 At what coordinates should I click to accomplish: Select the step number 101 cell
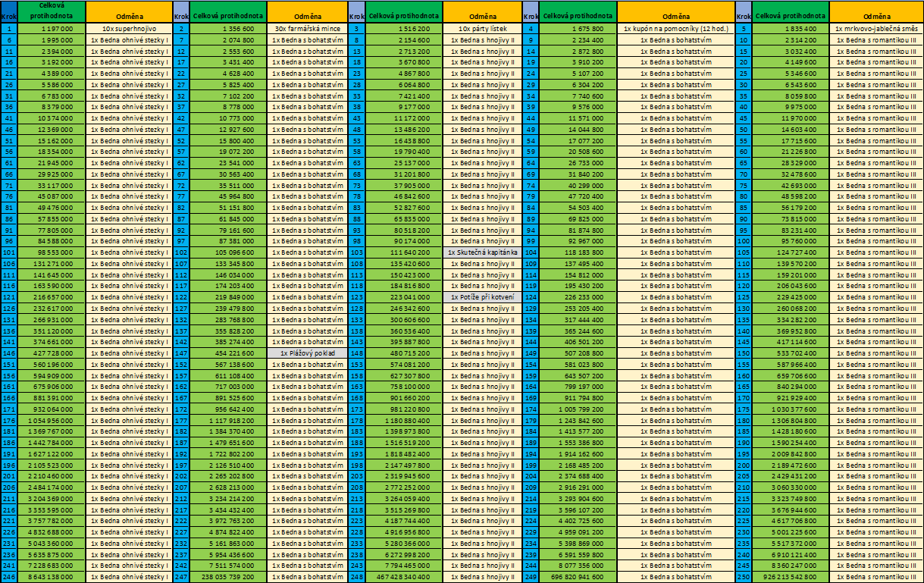point(8,252)
